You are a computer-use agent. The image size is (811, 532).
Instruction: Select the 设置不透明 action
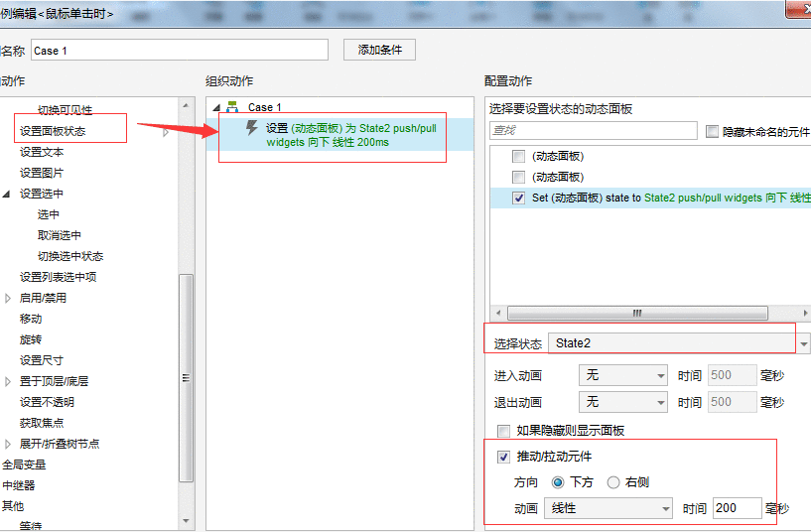(x=47, y=402)
